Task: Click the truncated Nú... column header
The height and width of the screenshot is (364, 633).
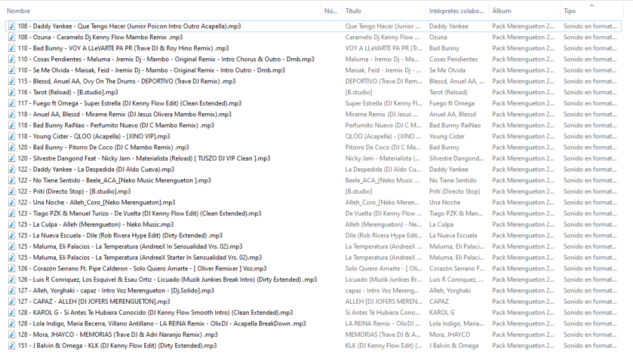Action: 330,11
